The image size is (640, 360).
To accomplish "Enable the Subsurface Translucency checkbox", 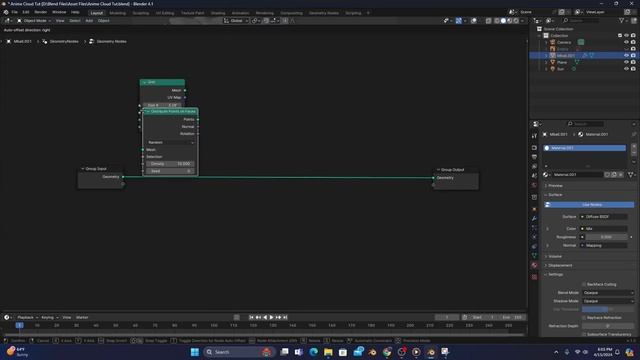I will [x=584, y=334].
